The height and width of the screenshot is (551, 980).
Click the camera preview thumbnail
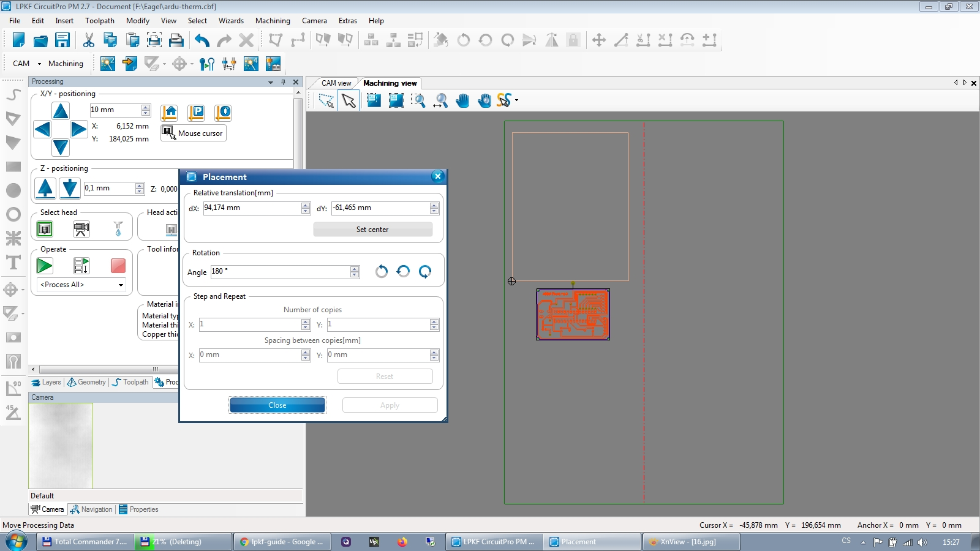click(x=61, y=446)
